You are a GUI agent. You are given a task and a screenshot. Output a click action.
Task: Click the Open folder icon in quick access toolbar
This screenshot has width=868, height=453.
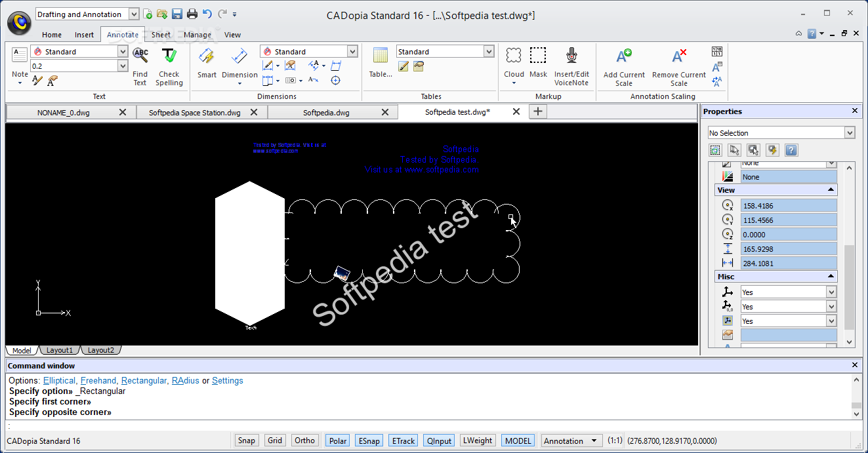[162, 14]
